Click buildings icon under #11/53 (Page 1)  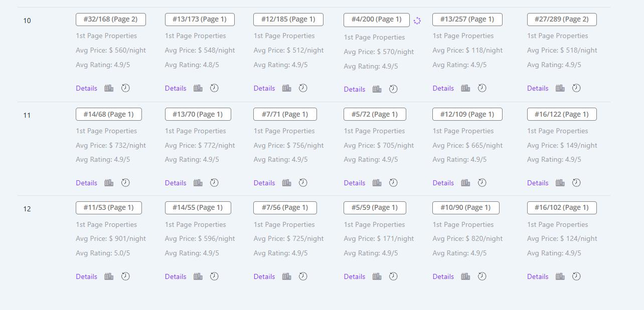109,276
